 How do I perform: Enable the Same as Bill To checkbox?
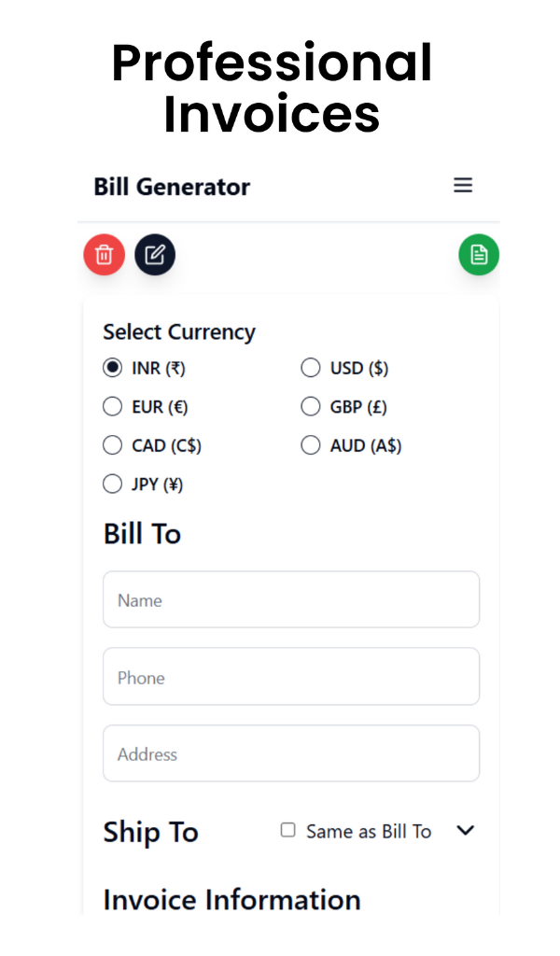[x=287, y=829]
